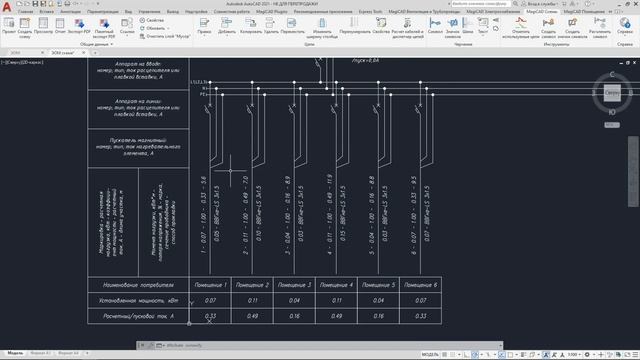Toggle ortho mode in status bar
Image resolution: width=640 pixels, height=360 pixels.
(466, 355)
